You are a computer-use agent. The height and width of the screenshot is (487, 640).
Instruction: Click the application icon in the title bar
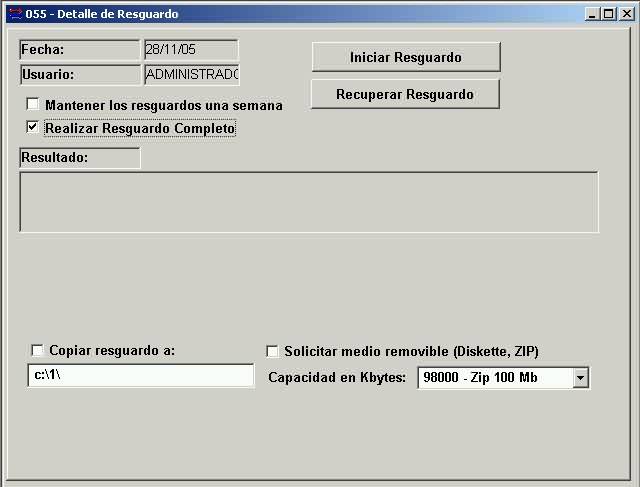click(14, 13)
